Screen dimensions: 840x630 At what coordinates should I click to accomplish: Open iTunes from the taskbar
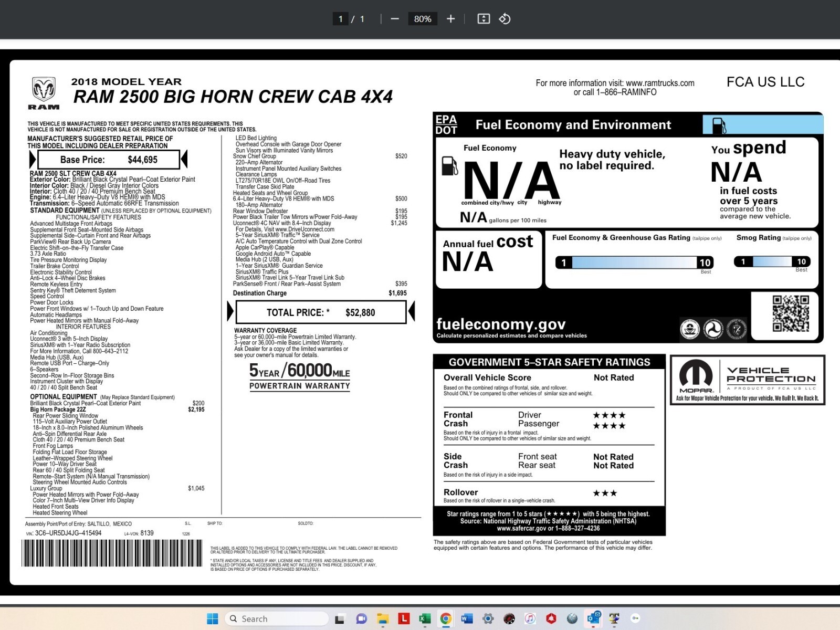(530, 619)
